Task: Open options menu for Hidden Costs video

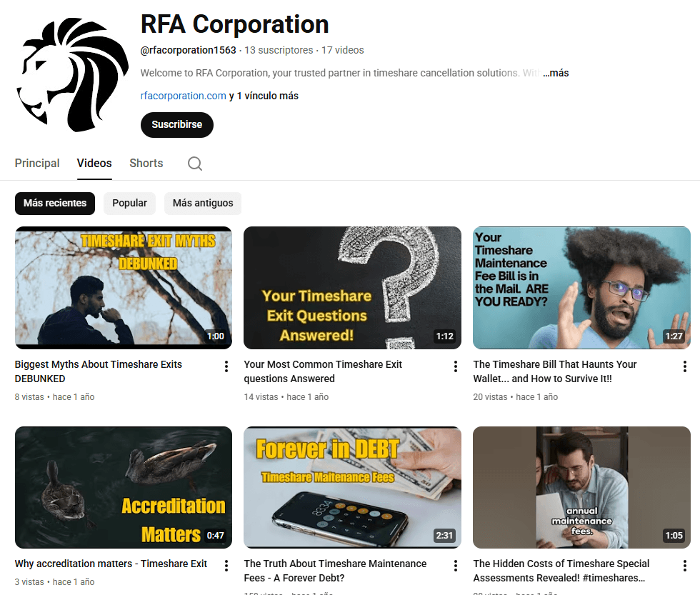Action: pos(685,566)
